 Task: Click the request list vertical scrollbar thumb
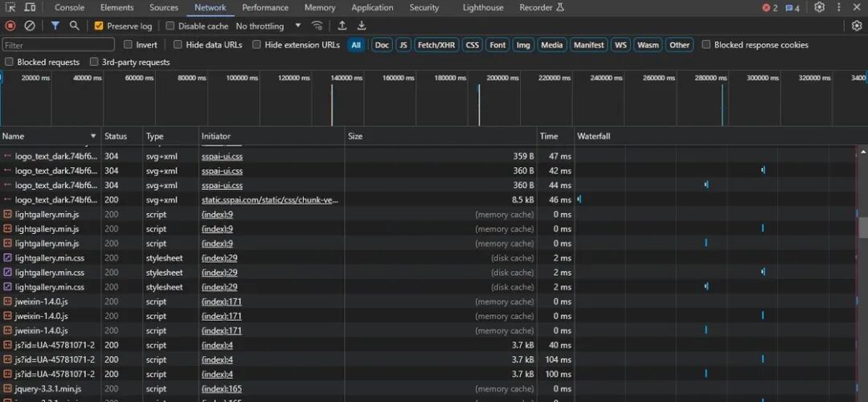863,227
